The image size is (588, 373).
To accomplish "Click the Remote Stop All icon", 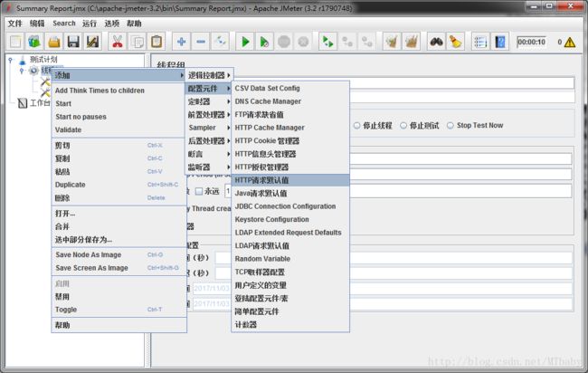I will (x=347, y=42).
